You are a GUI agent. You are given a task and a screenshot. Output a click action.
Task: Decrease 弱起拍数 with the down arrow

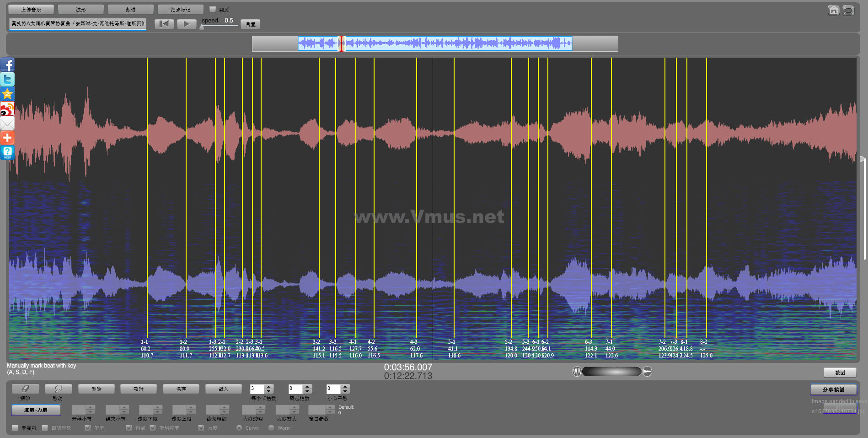tap(307, 391)
